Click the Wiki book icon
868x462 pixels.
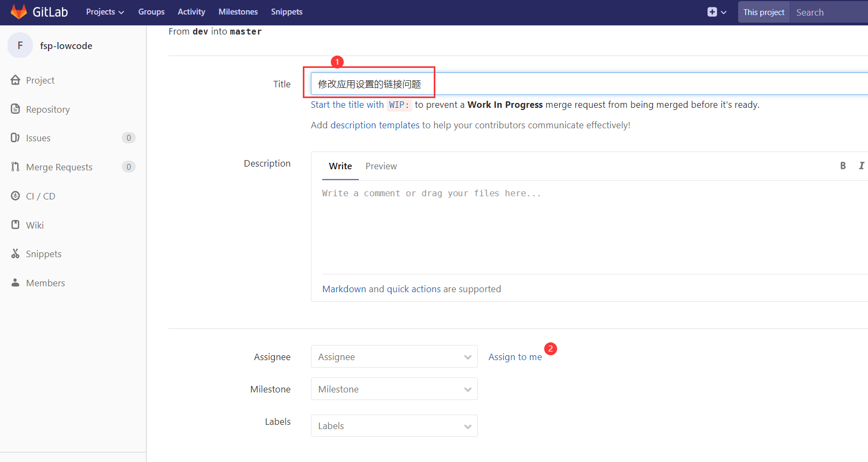[x=16, y=224]
